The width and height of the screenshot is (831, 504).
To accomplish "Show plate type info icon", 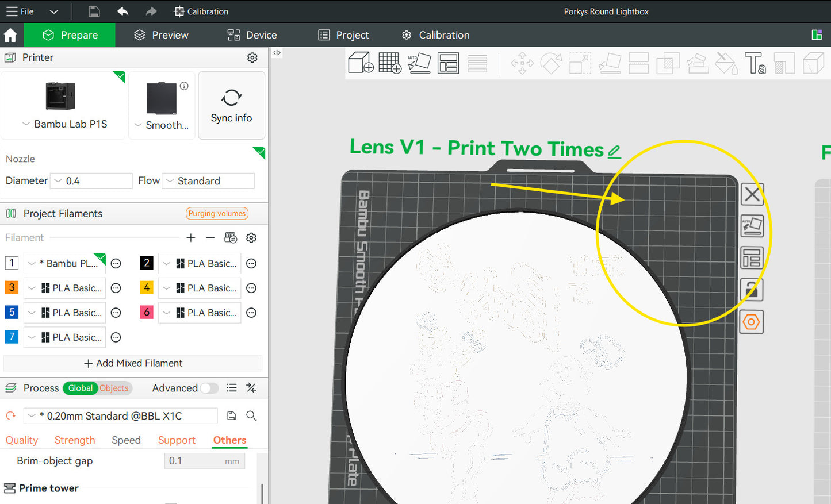I will [x=184, y=86].
